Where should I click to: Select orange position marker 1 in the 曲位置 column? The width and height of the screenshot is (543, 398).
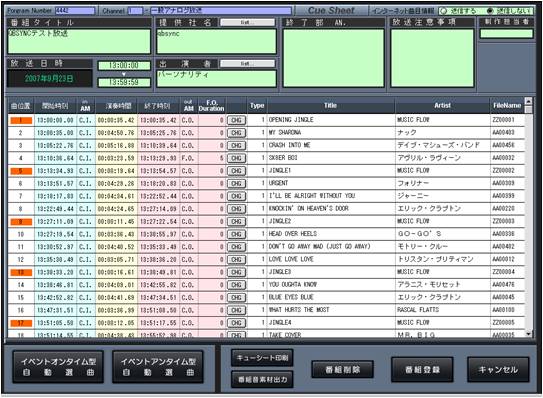[21, 120]
